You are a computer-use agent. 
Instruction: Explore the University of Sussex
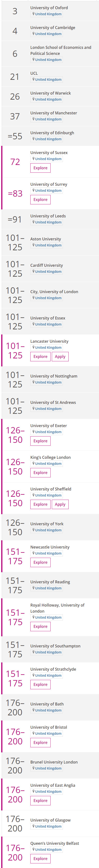[40, 168]
